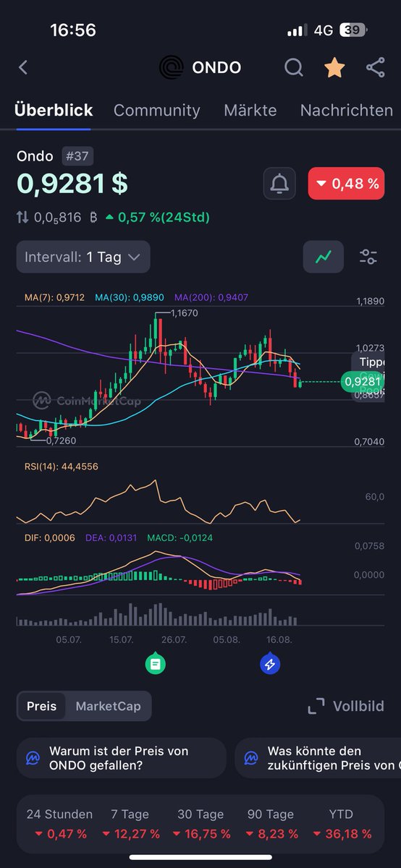Tap the 24 Stunden performance value
Viewport: 401px width, 868px height.
[59, 834]
